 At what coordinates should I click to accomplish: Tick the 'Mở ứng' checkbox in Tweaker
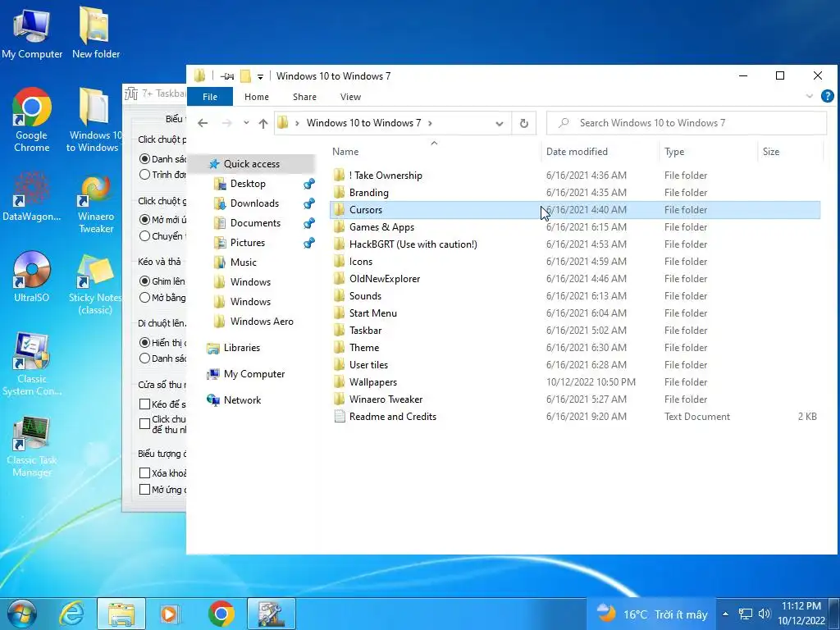[144, 489]
